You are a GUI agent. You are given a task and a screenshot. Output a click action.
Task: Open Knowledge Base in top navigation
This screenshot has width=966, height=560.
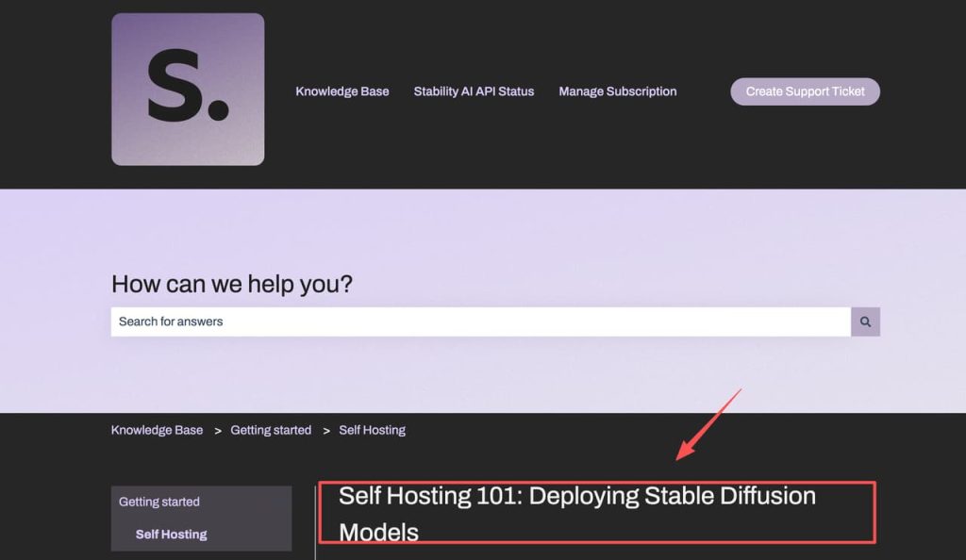pyautogui.click(x=341, y=91)
